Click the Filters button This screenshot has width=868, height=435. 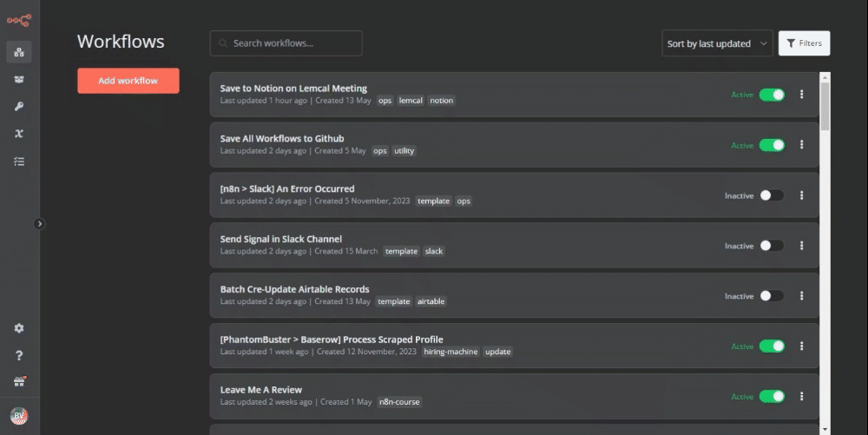(804, 43)
